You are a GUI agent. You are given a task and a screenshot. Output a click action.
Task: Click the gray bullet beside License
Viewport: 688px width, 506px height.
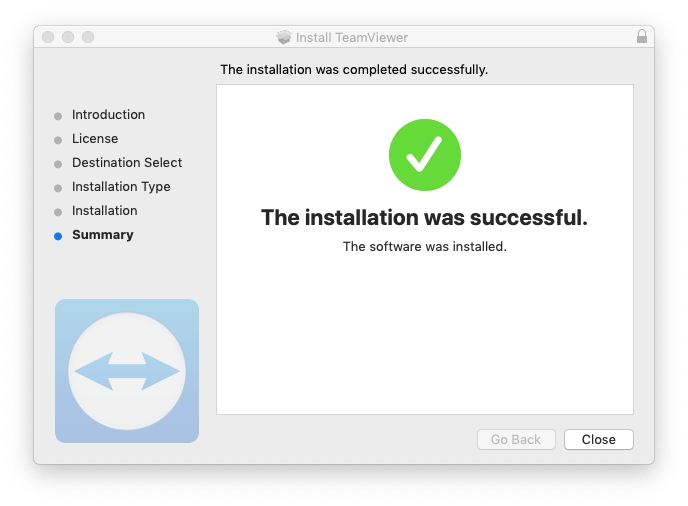tap(58, 140)
